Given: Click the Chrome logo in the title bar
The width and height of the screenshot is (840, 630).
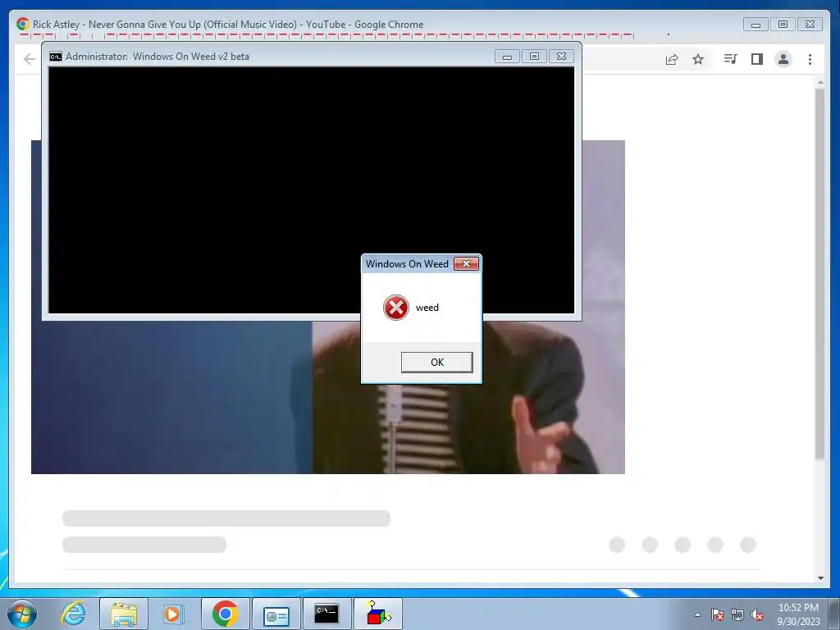Looking at the screenshot, I should pos(22,24).
